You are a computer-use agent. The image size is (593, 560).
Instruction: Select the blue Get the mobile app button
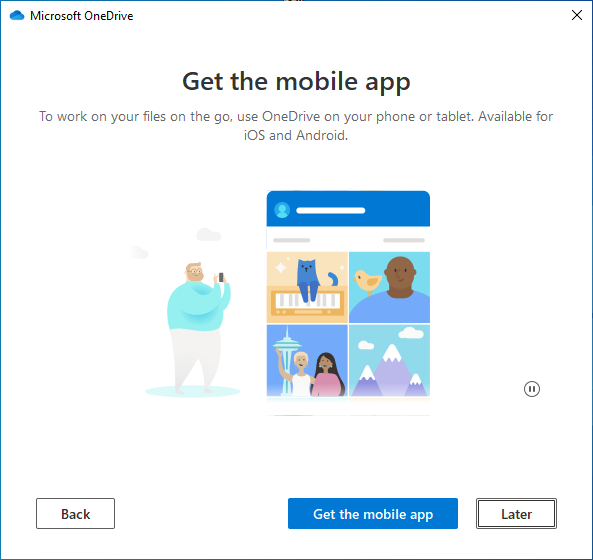(373, 513)
